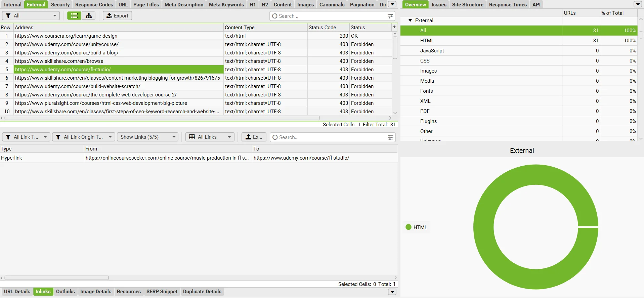Click the lower panel Export button
Viewport: 644px width, 298px height.
pyautogui.click(x=254, y=137)
